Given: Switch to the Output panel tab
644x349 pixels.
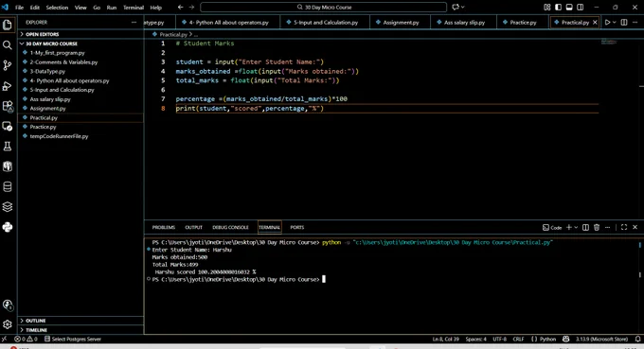Looking at the screenshot, I should (194, 227).
